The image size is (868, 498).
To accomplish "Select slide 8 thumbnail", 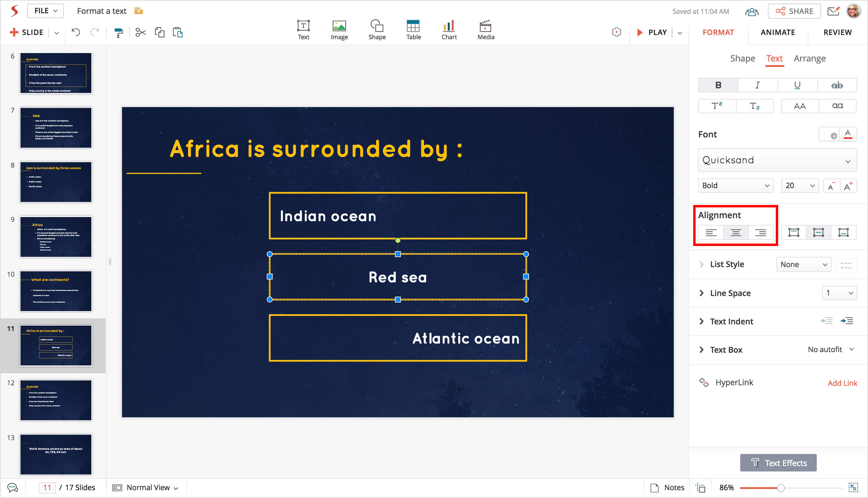I will click(x=56, y=182).
